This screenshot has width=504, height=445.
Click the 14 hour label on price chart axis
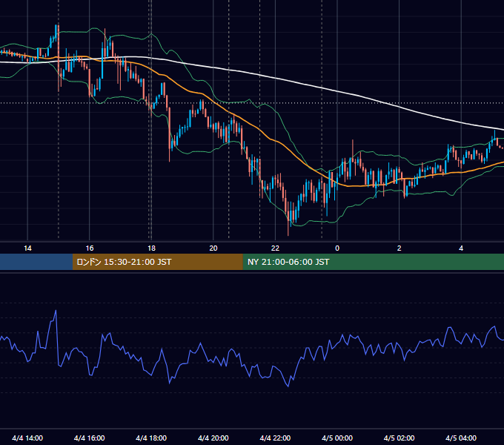pos(27,248)
